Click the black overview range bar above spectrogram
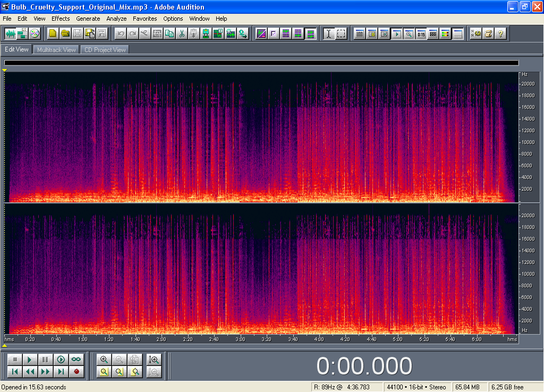The image size is (544, 392). (260, 63)
